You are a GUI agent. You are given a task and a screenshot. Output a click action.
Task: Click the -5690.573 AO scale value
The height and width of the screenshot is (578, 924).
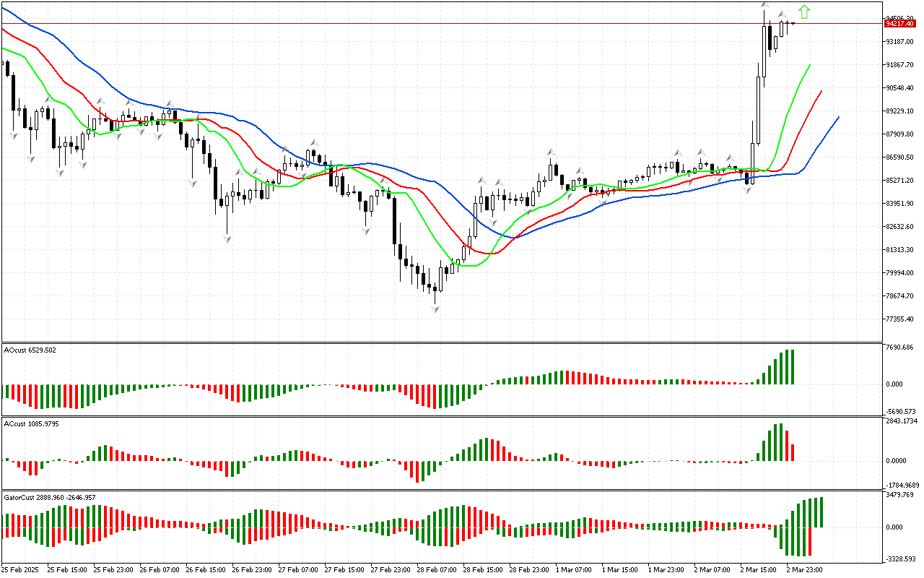[x=900, y=411]
